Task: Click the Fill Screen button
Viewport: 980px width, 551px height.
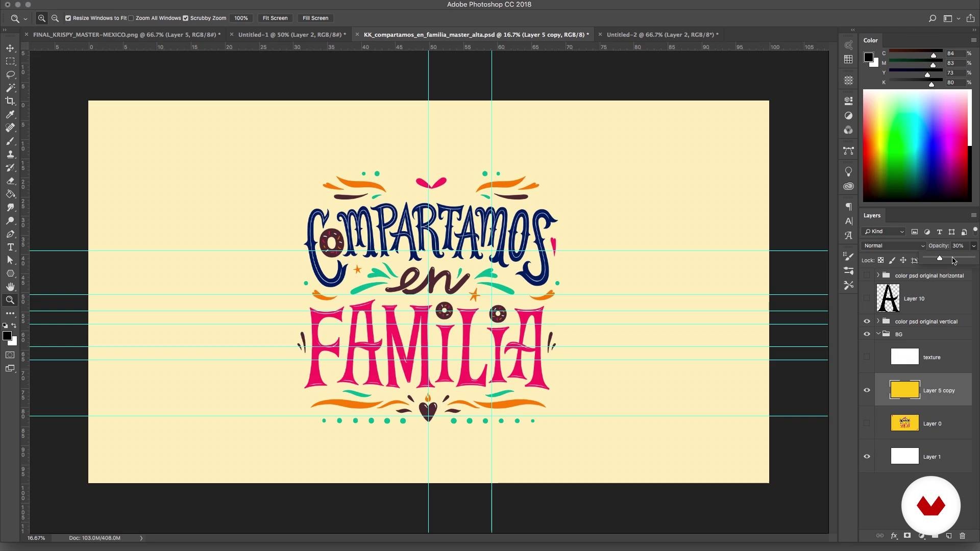Action: tap(315, 18)
